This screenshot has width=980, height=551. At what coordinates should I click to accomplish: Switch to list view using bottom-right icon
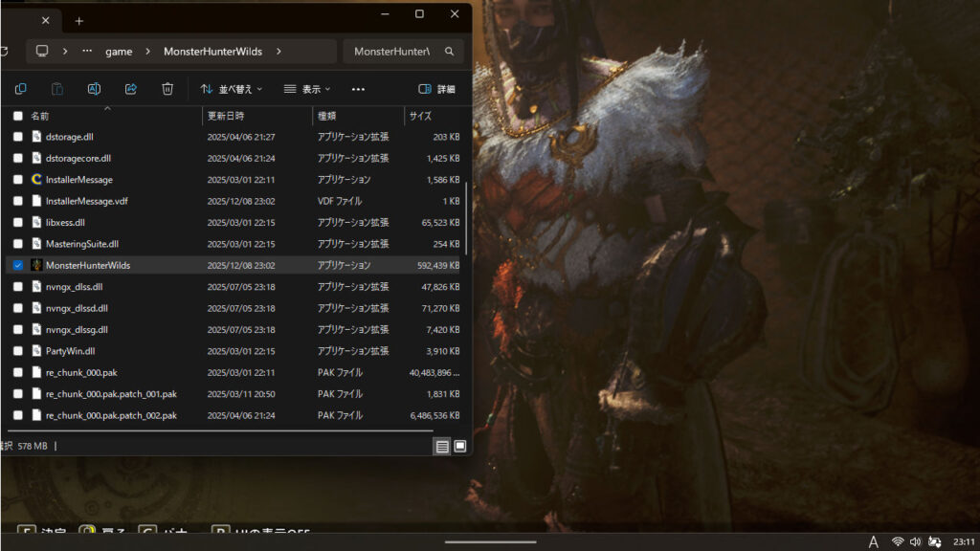[442, 445]
